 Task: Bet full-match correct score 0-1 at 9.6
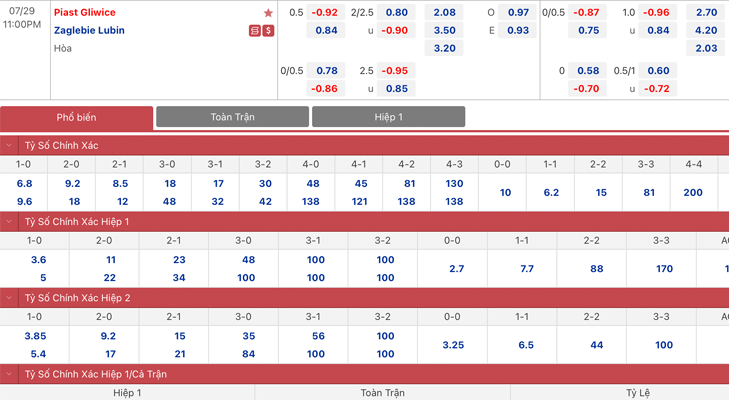[24, 202]
